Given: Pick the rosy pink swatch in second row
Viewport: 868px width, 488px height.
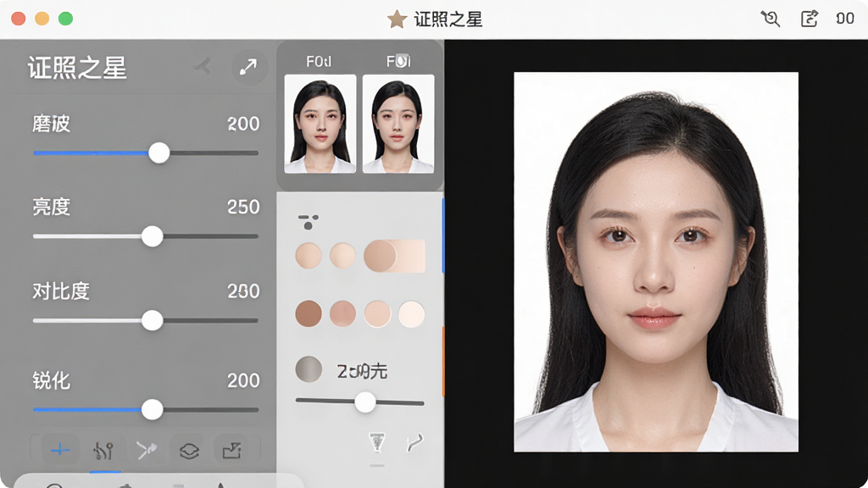Looking at the screenshot, I should [x=342, y=313].
